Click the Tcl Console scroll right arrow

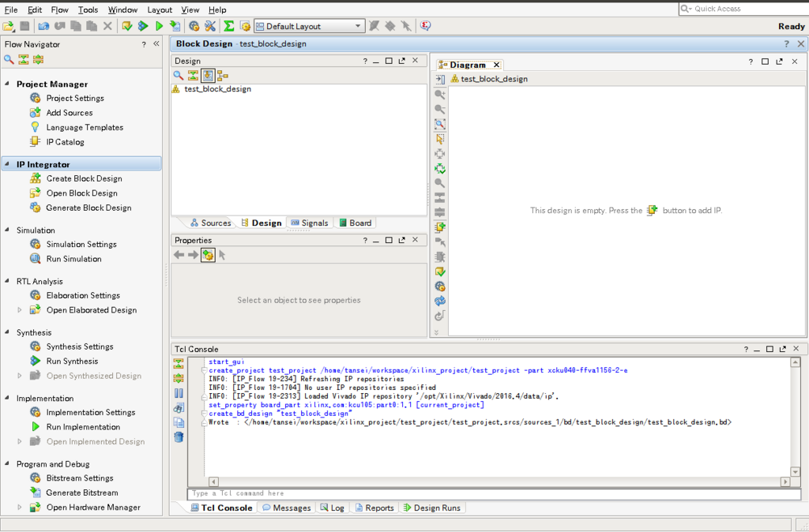785,481
